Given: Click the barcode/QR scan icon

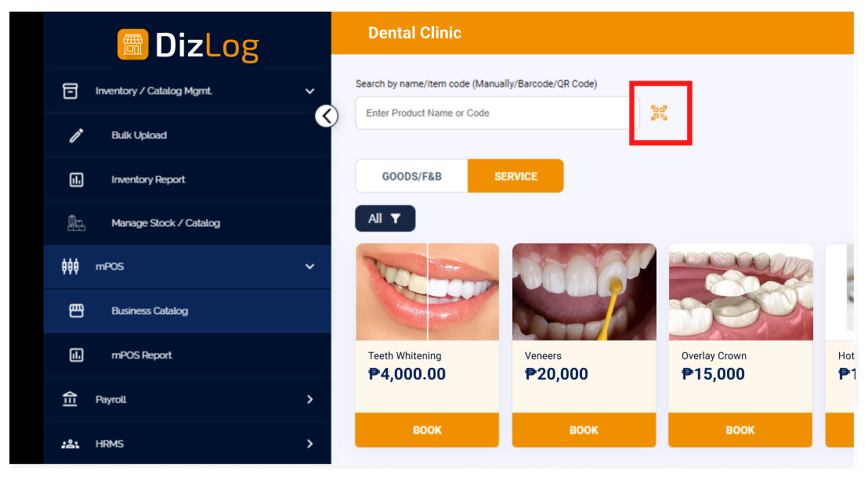Looking at the screenshot, I should pyautogui.click(x=659, y=113).
